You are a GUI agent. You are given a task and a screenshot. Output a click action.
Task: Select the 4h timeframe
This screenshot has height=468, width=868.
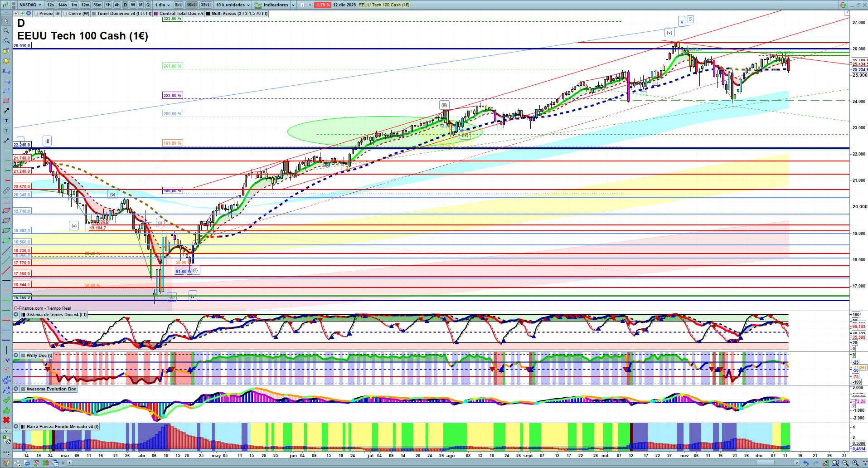[117, 5]
